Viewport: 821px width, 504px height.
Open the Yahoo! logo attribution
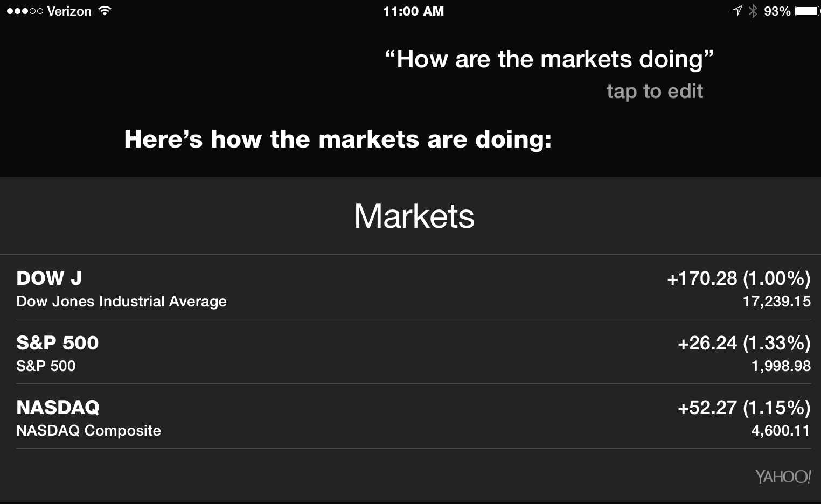pos(782,477)
